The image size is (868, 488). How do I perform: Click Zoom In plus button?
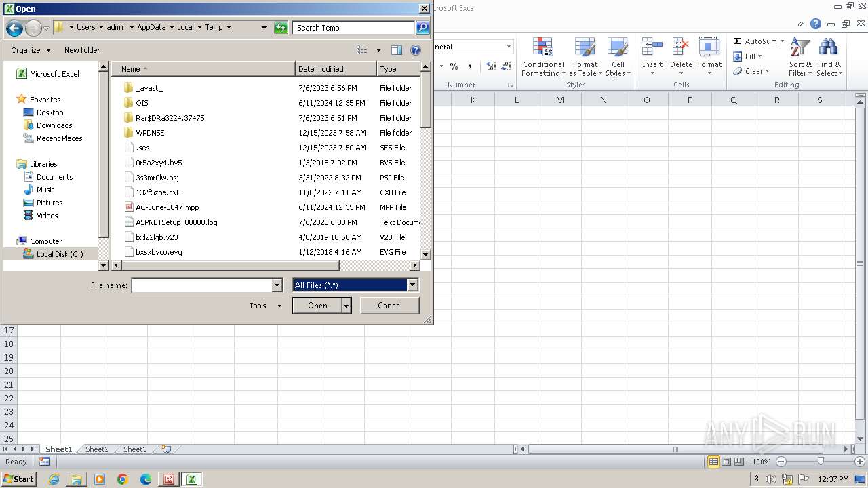click(860, 462)
